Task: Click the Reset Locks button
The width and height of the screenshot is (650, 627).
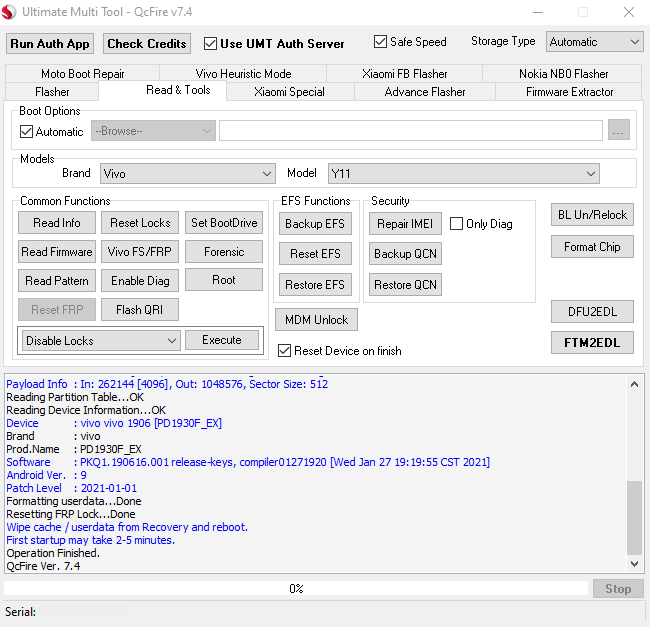Action: coord(140,223)
